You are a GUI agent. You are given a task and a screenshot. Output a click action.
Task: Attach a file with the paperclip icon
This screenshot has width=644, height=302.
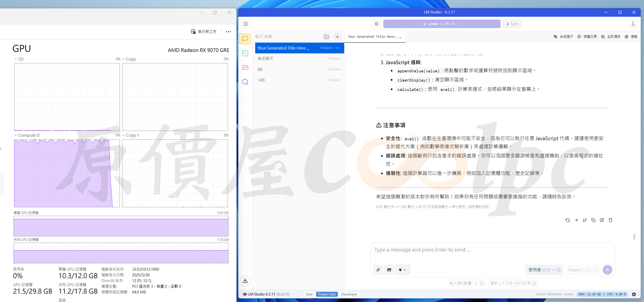click(x=378, y=270)
